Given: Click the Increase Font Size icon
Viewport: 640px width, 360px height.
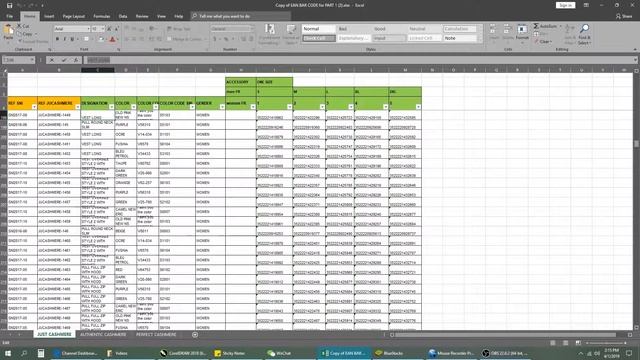Looking at the screenshot, I should coord(109,29).
